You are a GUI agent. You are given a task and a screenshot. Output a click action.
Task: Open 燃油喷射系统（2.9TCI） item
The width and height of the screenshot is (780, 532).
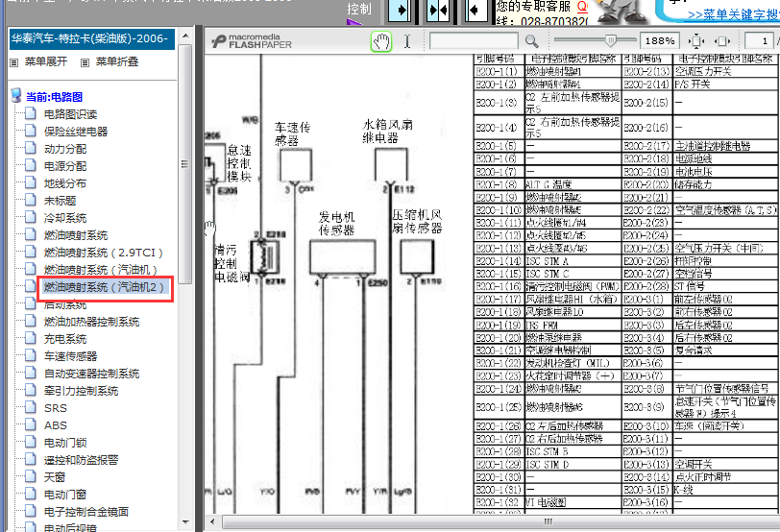[104, 253]
